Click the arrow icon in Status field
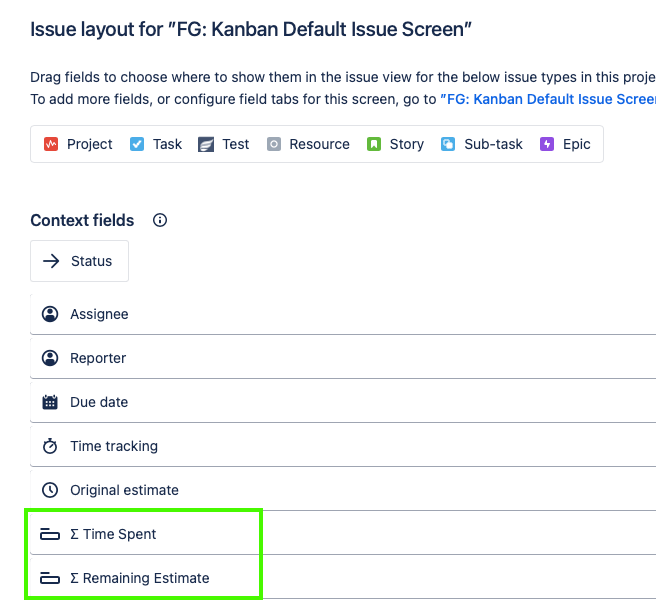This screenshot has width=656, height=612. [x=51, y=261]
